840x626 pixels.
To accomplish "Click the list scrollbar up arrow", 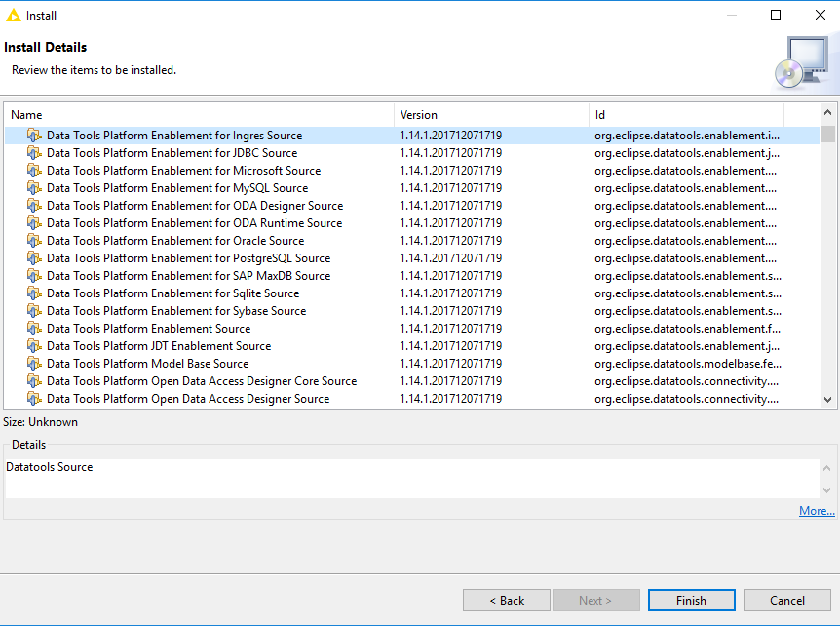I will point(827,112).
